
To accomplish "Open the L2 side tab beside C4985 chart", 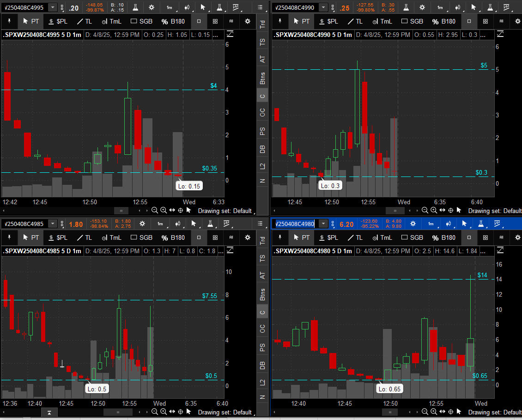I will [x=262, y=382].
